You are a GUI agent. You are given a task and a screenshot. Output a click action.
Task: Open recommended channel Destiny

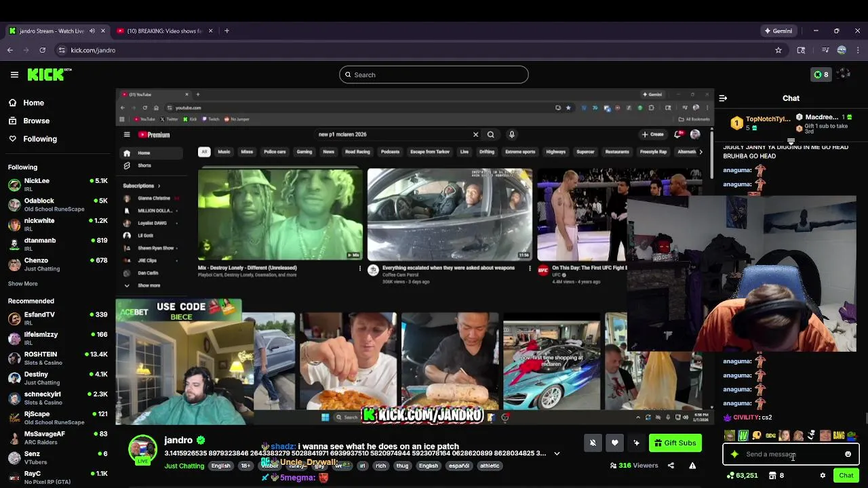pyautogui.click(x=58, y=378)
